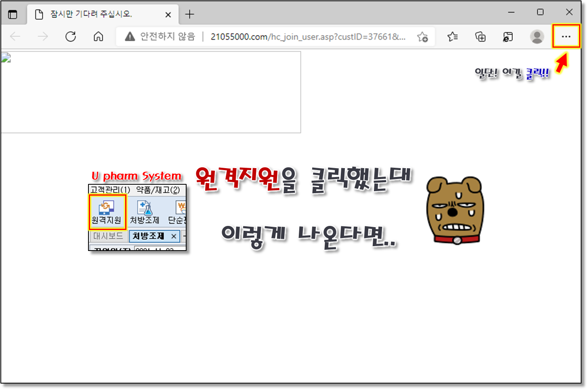This screenshot has width=588, height=390.
Task: Go to the Home page
Action: click(98, 37)
